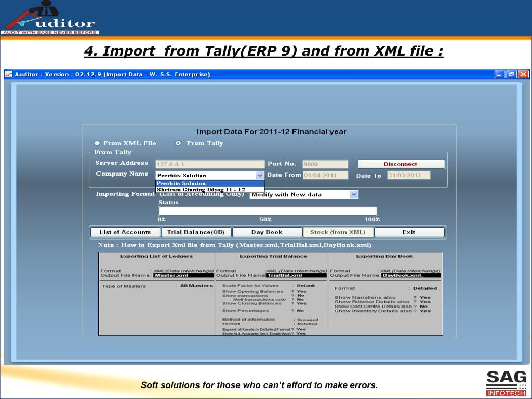Click the Disconnect button
Image resolution: width=532 pixels, height=399 pixels.
(401, 164)
